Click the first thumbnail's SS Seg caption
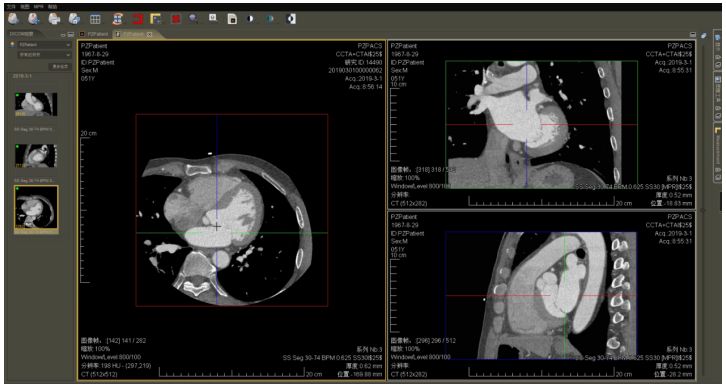The image size is (726, 386). 36,129
